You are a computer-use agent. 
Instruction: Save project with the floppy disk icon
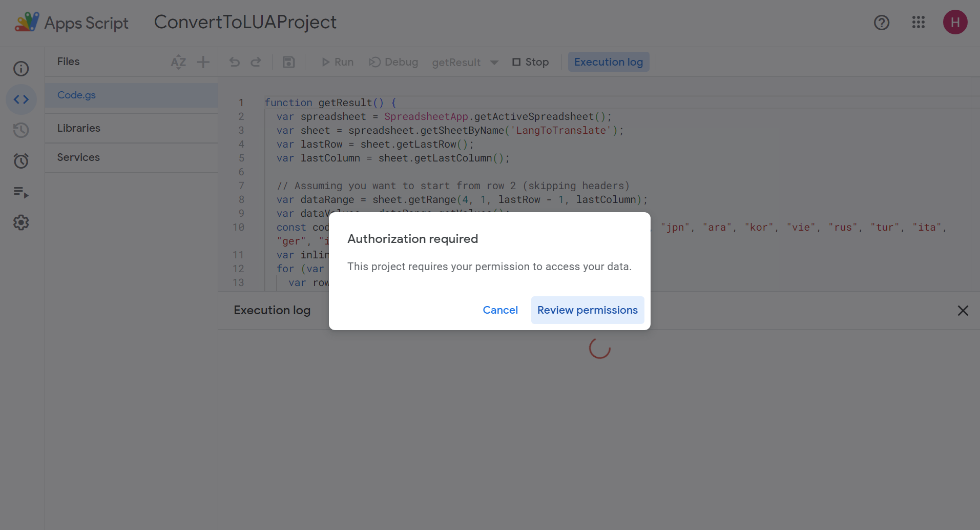pos(289,62)
